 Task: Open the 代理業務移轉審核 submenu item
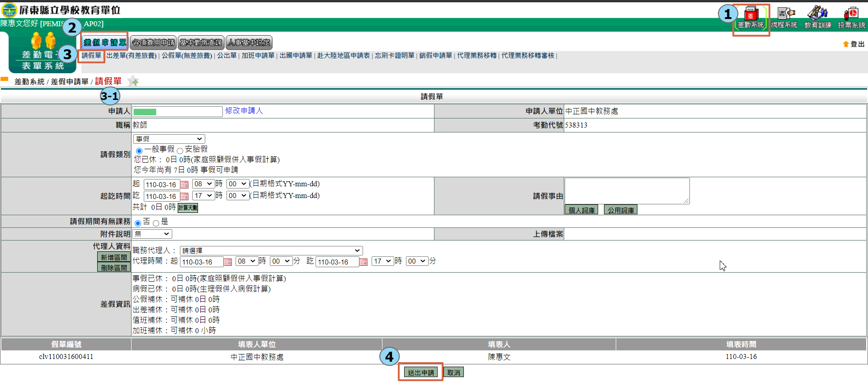click(528, 56)
